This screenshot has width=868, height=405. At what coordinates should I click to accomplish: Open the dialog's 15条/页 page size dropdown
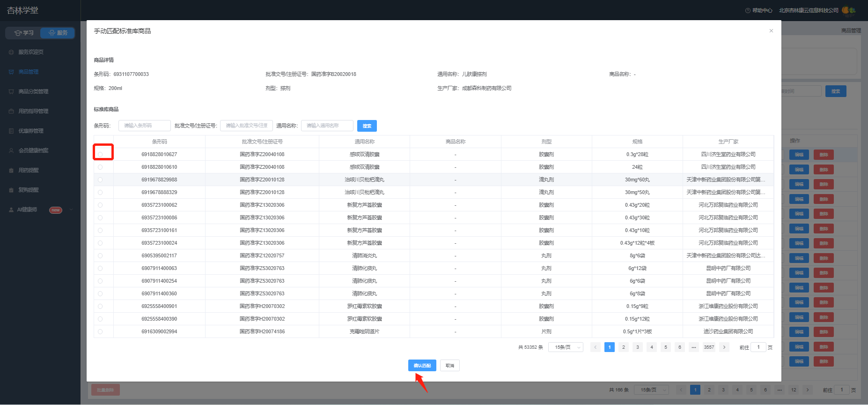coord(566,347)
